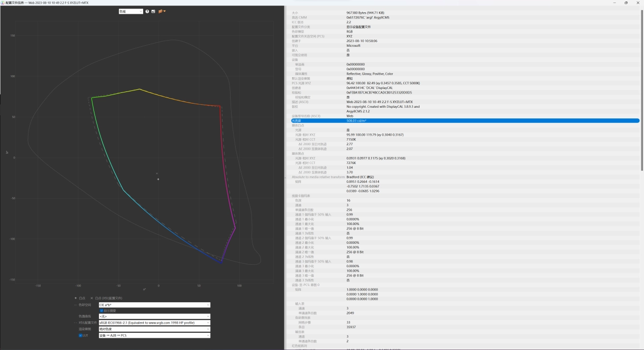Click the PCS 光源 XYZ row label
This screenshot has height=350, width=644.
(302, 83)
